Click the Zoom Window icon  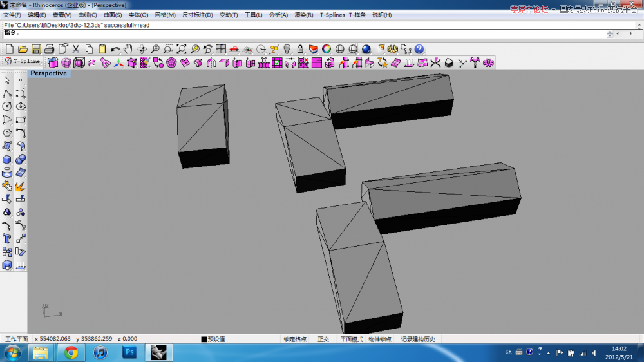click(168, 50)
